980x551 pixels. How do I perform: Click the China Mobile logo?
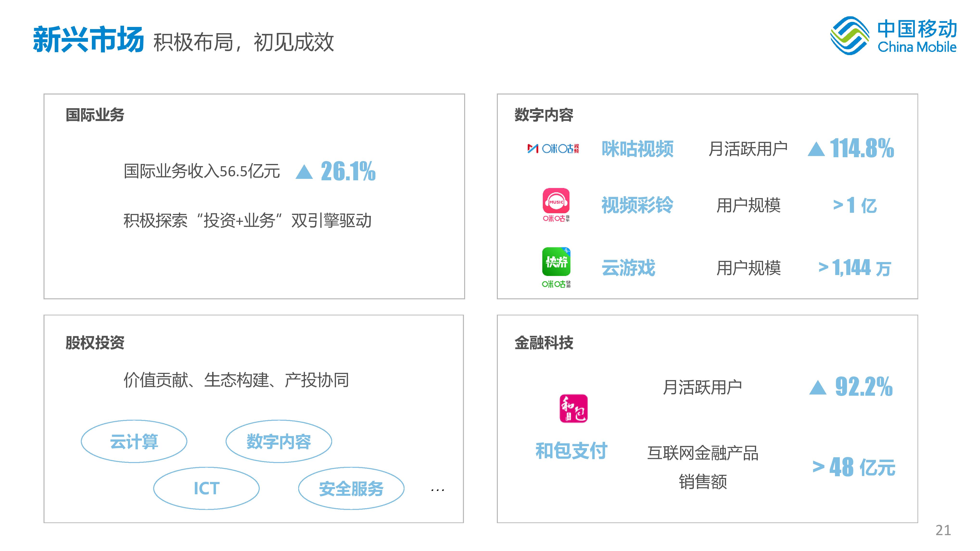click(x=893, y=36)
